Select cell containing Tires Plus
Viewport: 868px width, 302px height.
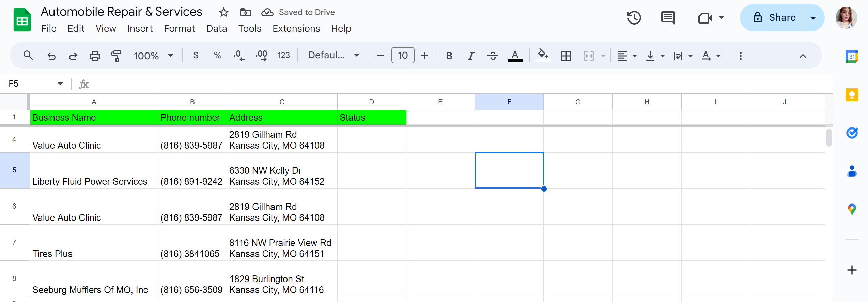pyautogui.click(x=94, y=243)
